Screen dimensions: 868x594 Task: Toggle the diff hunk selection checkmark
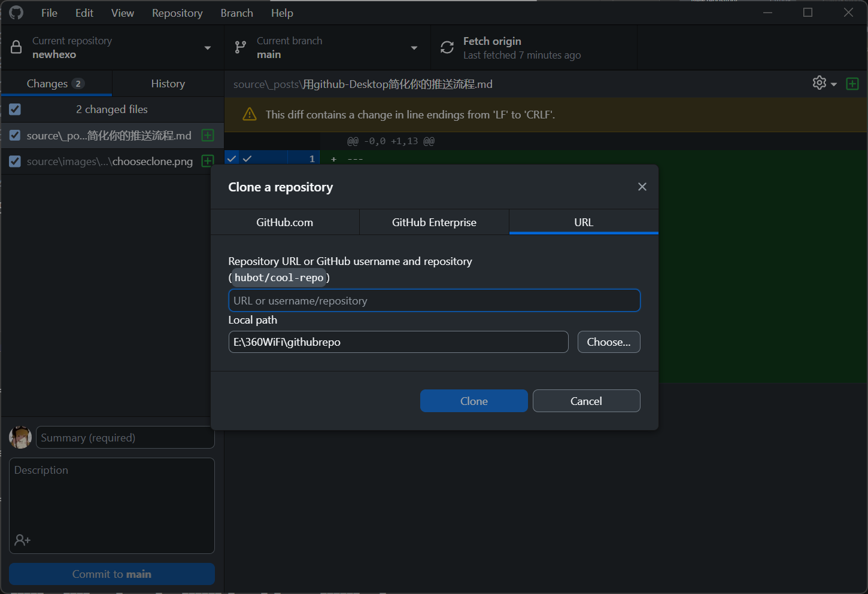coord(232,159)
